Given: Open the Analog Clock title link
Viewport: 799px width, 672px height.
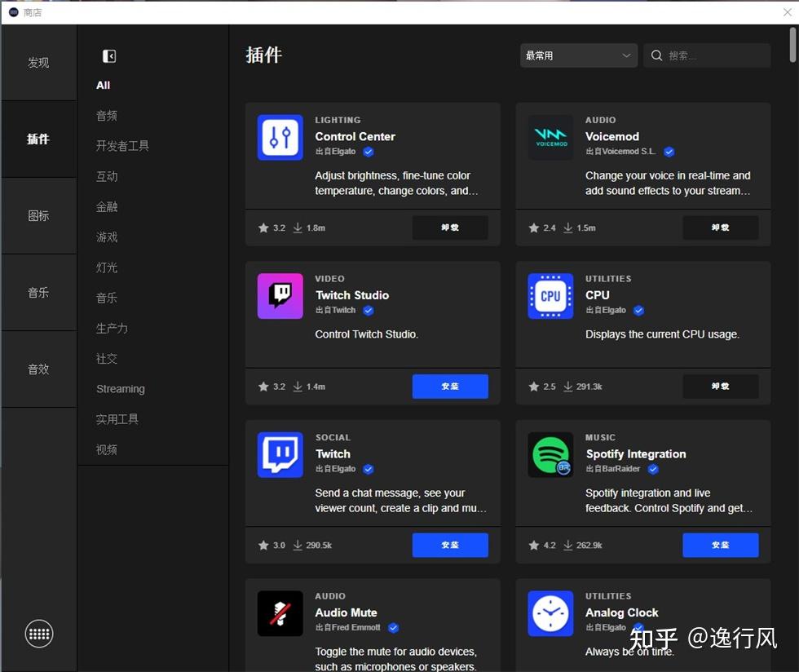Looking at the screenshot, I should [621, 612].
